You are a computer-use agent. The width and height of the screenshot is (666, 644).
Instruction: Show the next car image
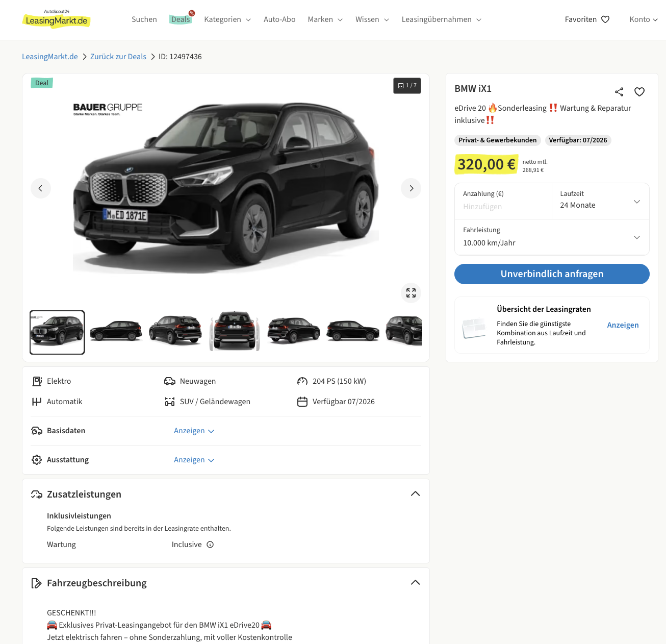pos(411,188)
